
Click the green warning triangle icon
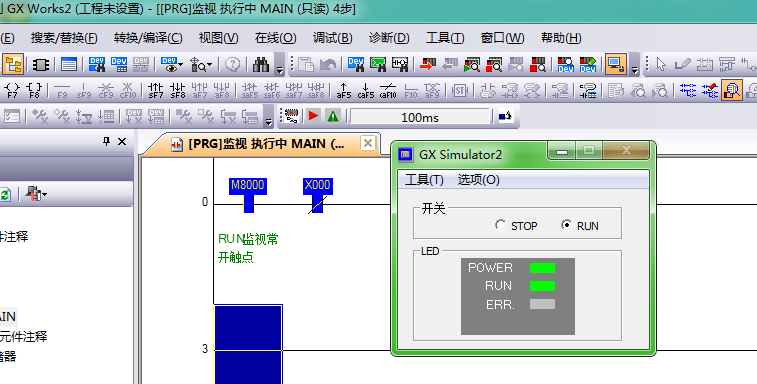click(333, 116)
